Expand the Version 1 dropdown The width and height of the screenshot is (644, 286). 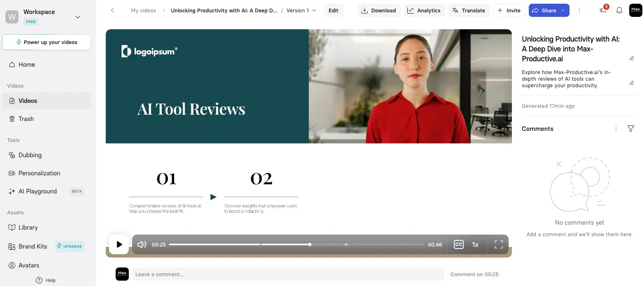301,10
